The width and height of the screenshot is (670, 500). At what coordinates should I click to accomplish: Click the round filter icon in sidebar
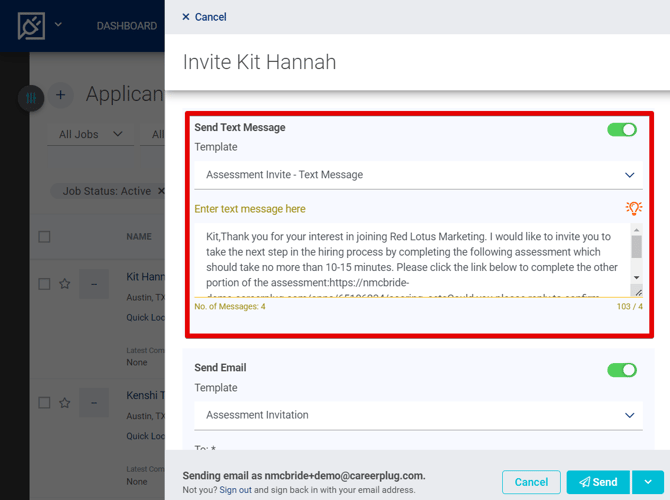(31, 98)
